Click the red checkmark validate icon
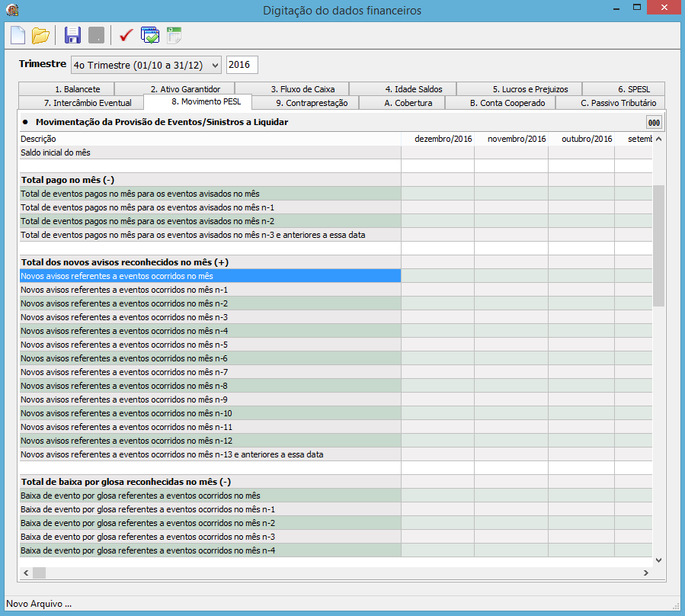Viewport: 685px width, 616px height. click(x=126, y=35)
